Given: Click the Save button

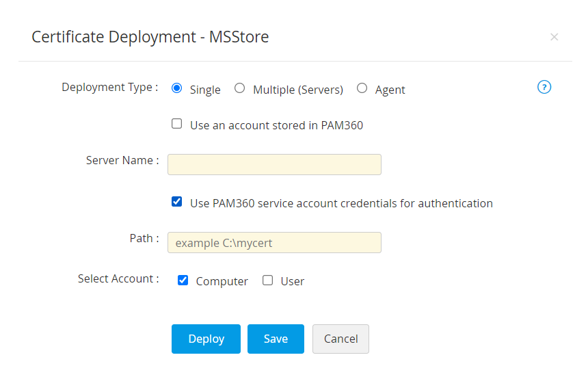Looking at the screenshot, I should (x=276, y=339).
